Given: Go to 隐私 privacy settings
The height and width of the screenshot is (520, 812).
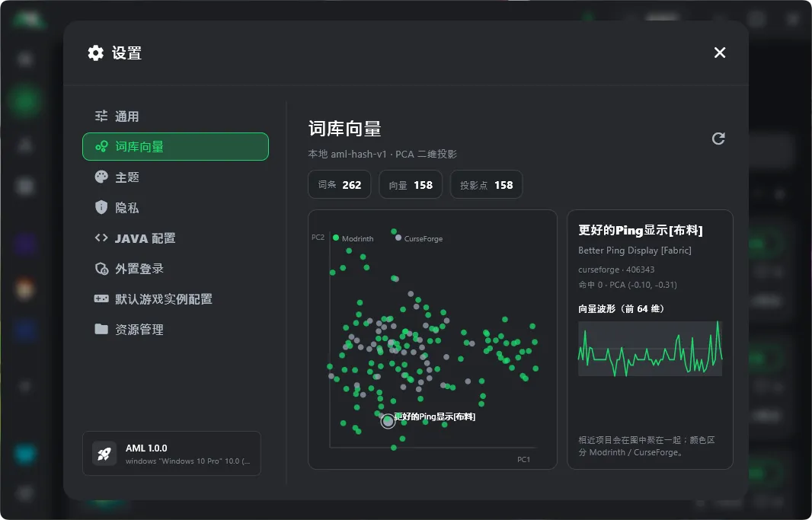Looking at the screenshot, I should tap(175, 208).
